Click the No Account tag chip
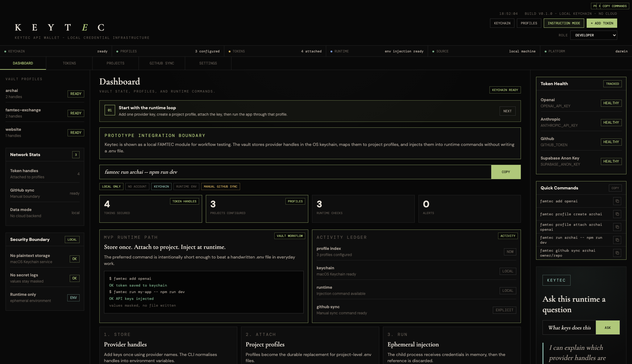 (x=137, y=186)
